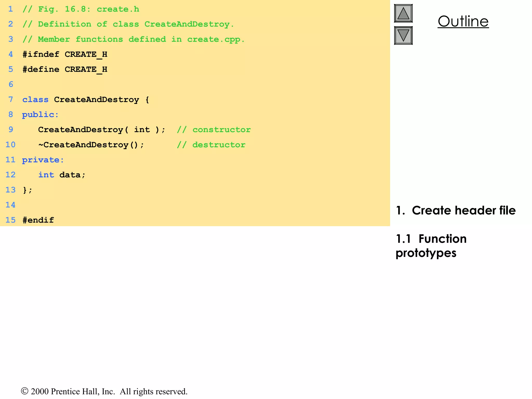The image size is (532, 399).
Task: Click the 'private:' access specifier
Action: click(43, 160)
